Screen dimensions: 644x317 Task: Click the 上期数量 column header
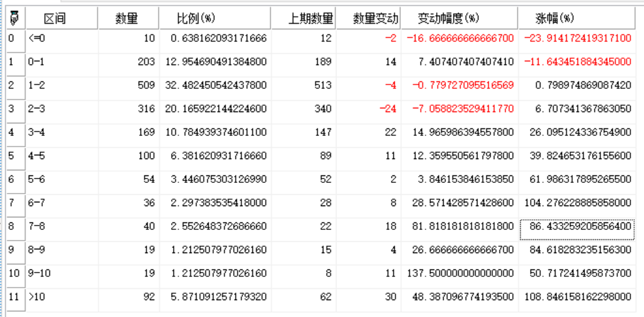click(303, 19)
